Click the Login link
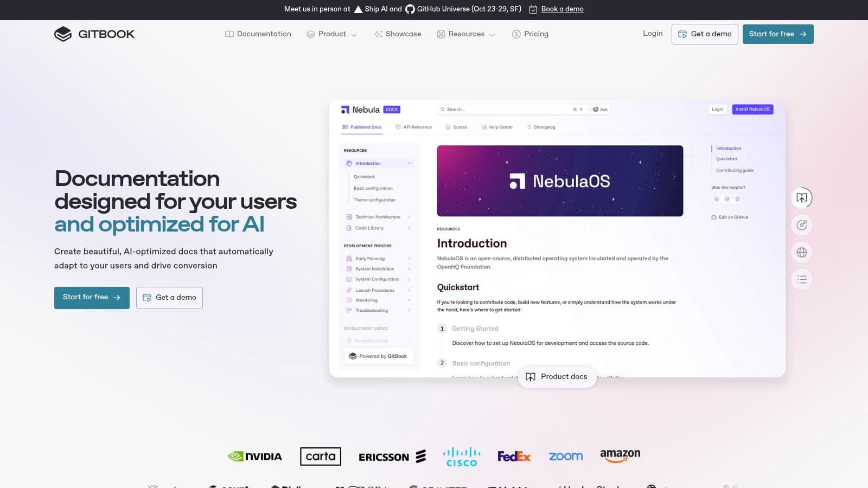Image resolution: width=868 pixels, height=488 pixels. (x=653, y=34)
